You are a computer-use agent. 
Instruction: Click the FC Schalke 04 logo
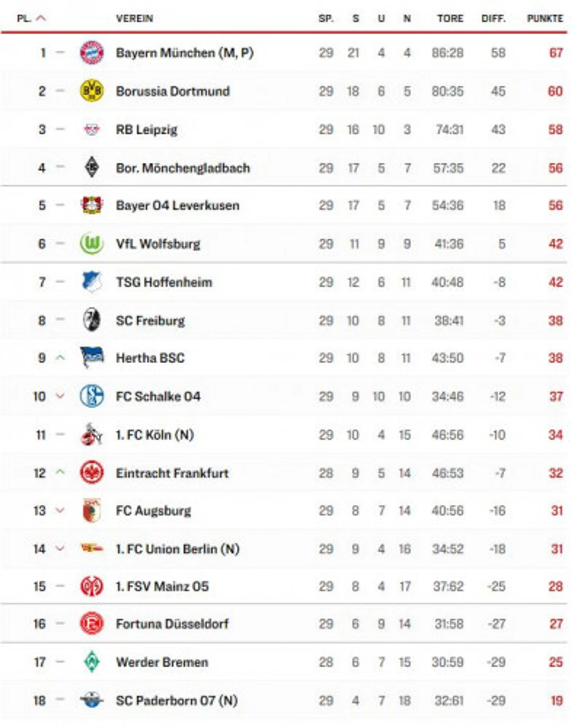tap(92, 396)
